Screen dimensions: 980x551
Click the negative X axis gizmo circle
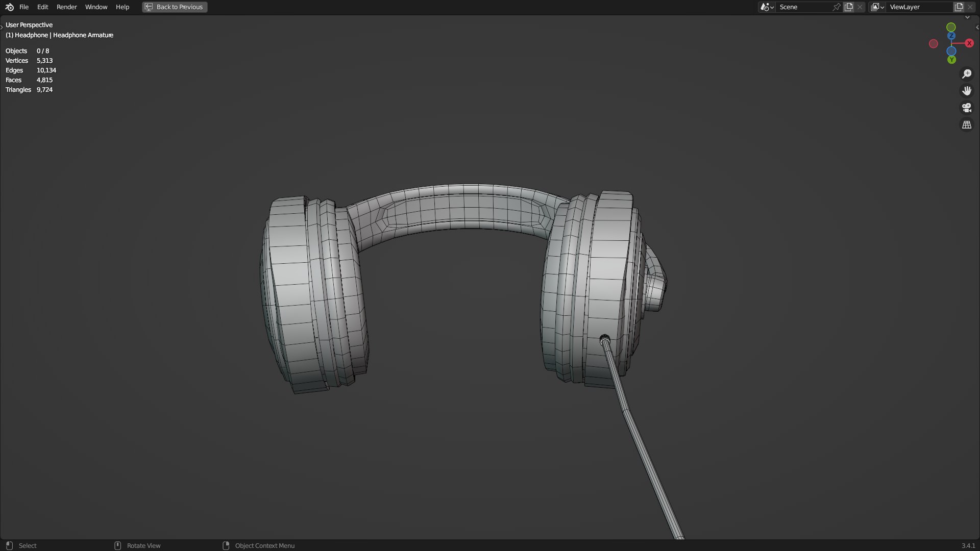click(934, 44)
